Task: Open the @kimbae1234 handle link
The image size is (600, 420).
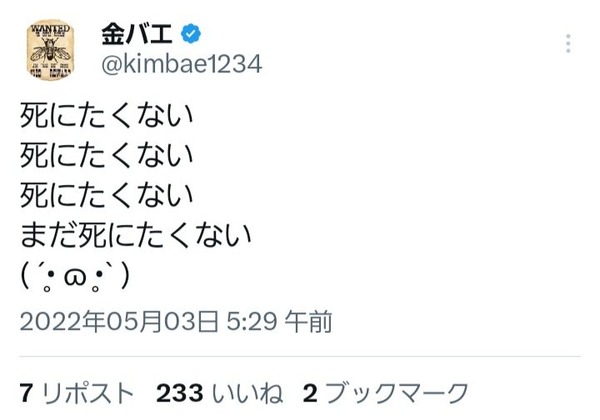Action: 182,64
